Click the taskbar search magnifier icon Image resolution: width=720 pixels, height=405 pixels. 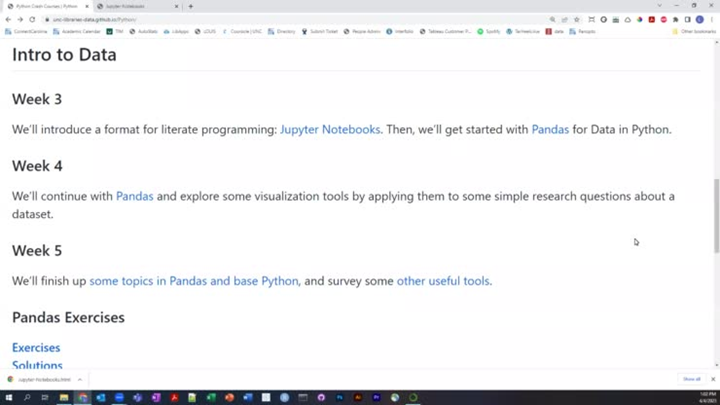tap(27, 397)
